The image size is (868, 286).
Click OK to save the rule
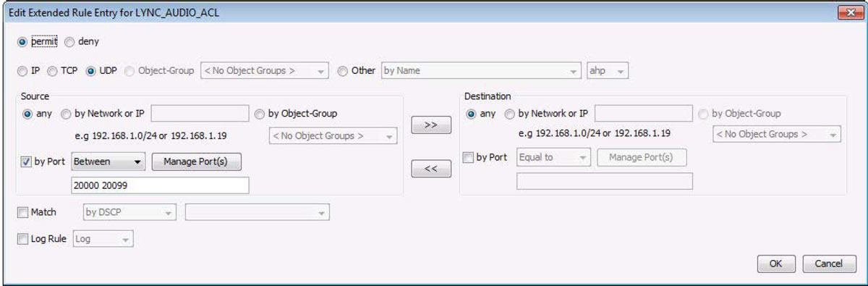point(776,264)
